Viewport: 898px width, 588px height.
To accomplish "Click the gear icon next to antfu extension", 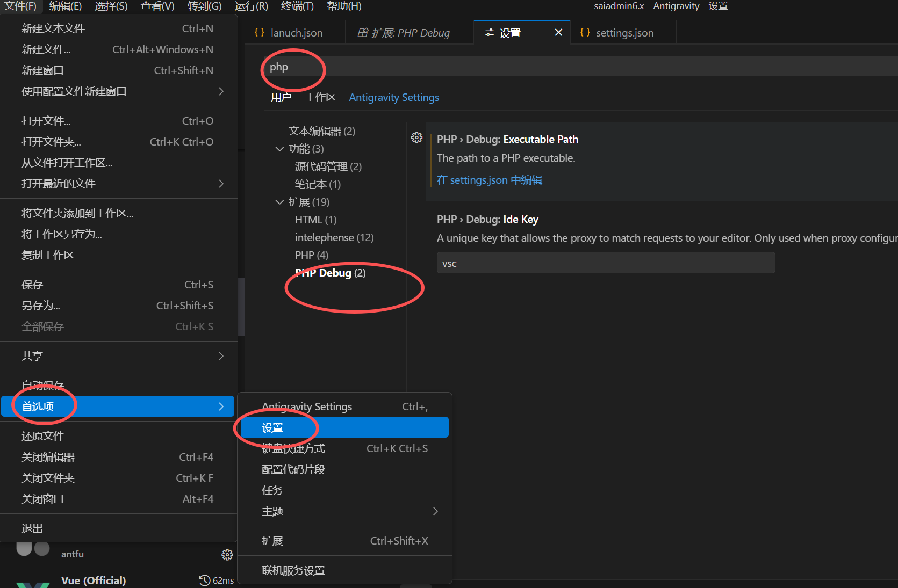I will (227, 555).
